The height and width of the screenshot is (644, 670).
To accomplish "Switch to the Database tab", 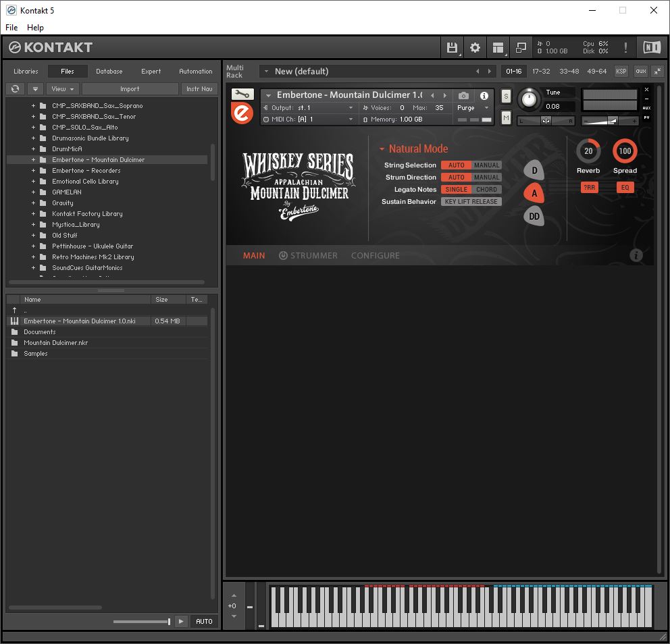I will coord(109,72).
